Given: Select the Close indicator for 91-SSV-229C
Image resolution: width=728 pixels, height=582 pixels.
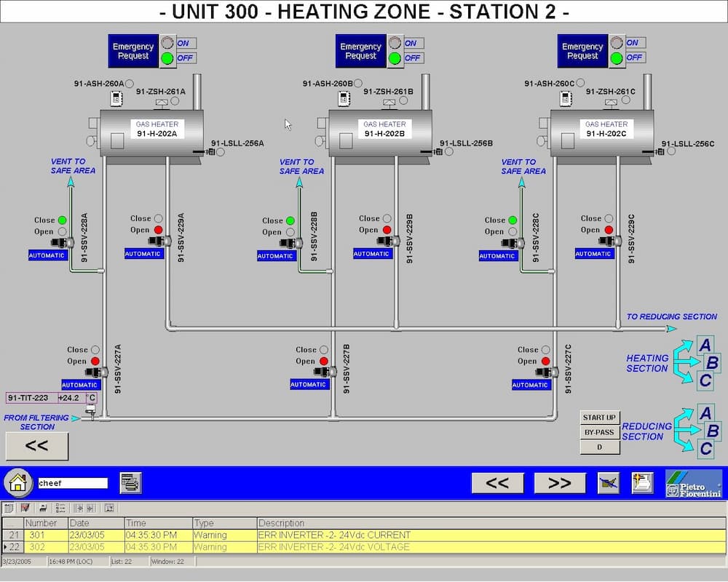Looking at the screenshot, I should [x=609, y=218].
